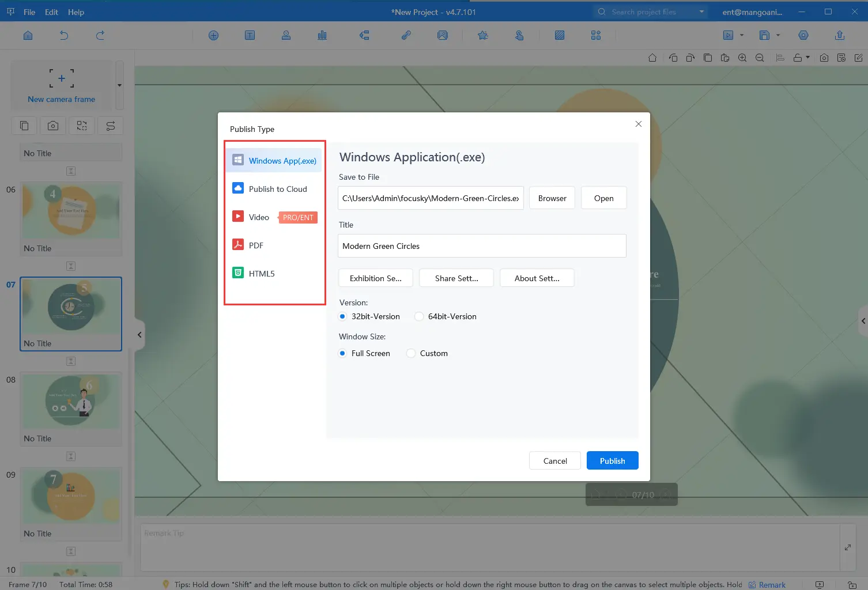Click the Windows App(.exe) publish type
Image resolution: width=868 pixels, height=590 pixels.
point(274,161)
